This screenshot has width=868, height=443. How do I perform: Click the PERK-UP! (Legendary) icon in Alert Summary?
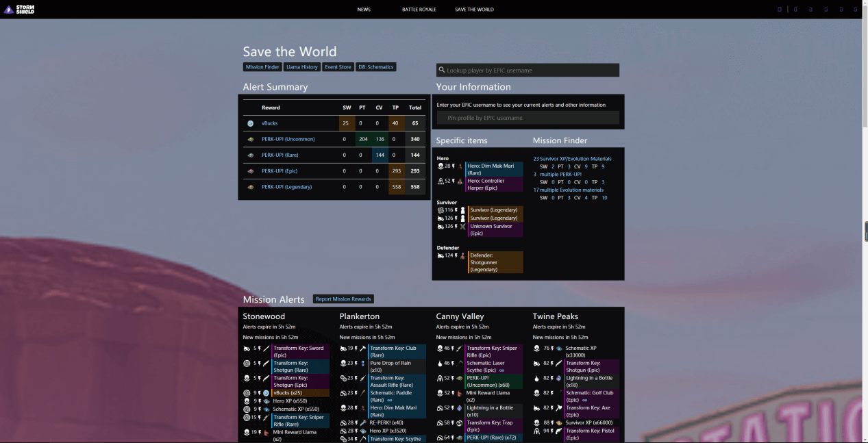pos(251,187)
